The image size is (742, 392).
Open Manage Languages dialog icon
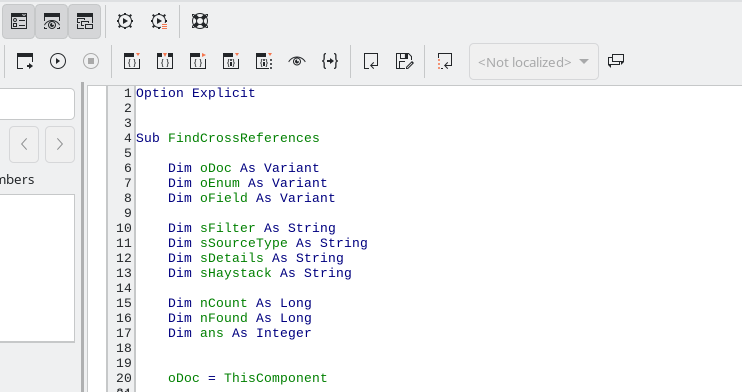coord(616,61)
